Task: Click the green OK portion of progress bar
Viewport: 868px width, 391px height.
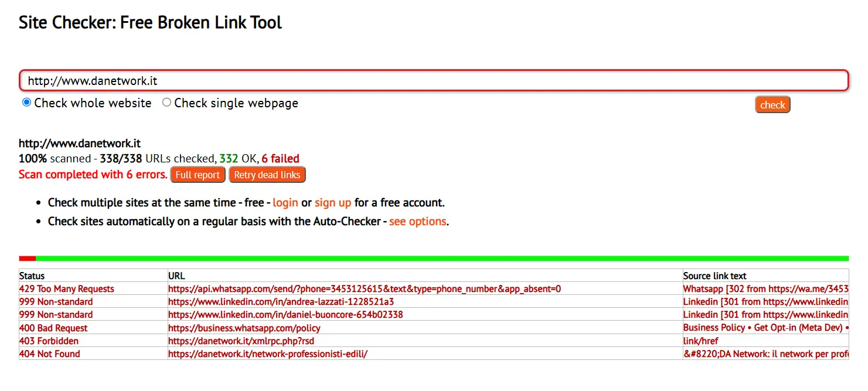Action: click(442, 259)
